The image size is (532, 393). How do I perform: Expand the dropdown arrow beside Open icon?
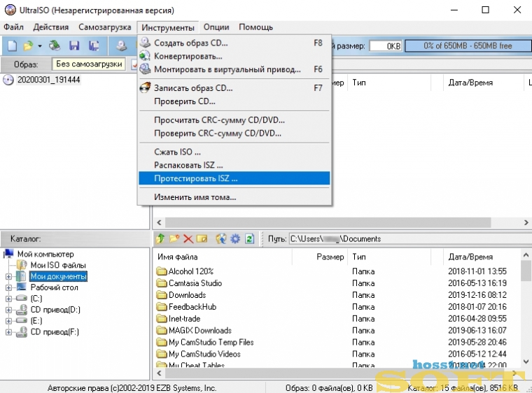pos(40,45)
